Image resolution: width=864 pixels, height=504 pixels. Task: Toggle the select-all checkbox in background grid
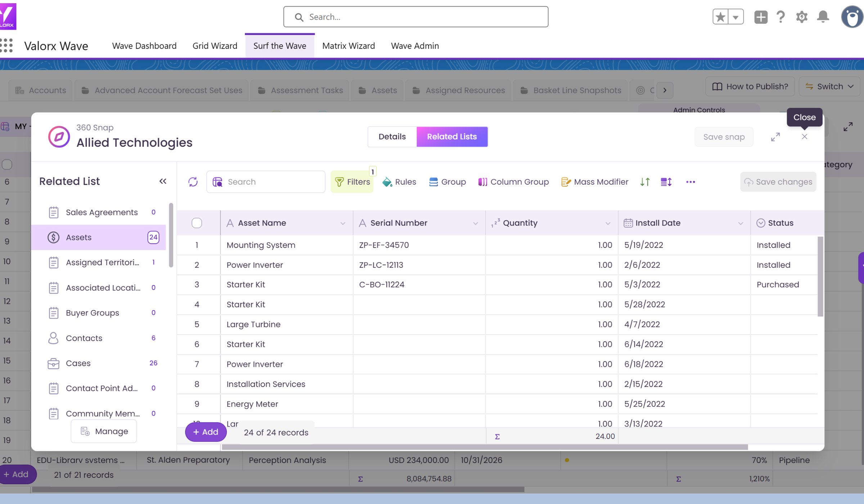pyautogui.click(x=7, y=164)
